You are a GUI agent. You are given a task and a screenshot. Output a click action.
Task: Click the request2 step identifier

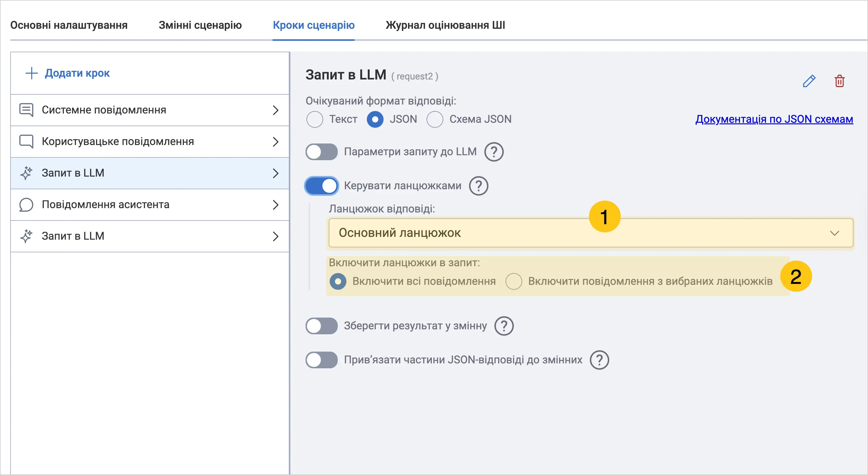click(414, 76)
